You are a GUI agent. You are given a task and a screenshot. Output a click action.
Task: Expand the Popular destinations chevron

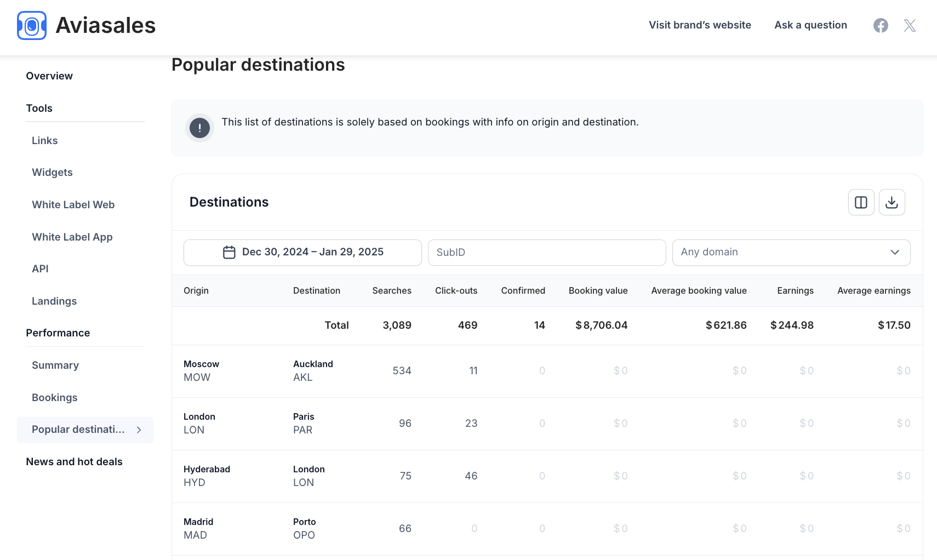[139, 430]
